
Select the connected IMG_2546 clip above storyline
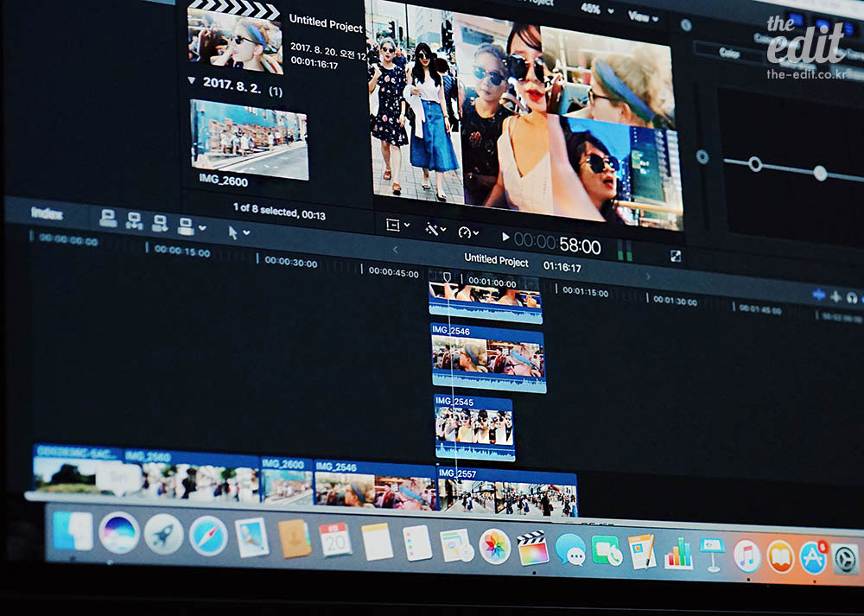[488, 358]
